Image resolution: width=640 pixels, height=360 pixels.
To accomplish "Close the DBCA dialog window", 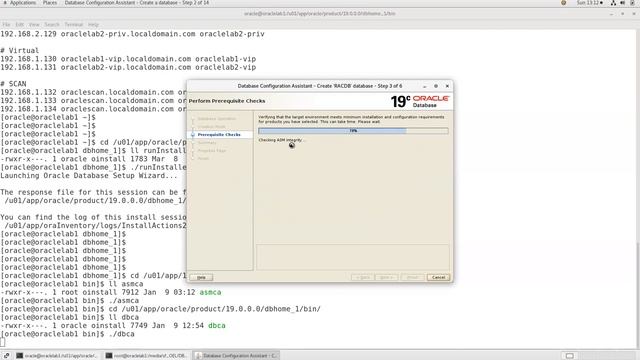I will (447, 86).
